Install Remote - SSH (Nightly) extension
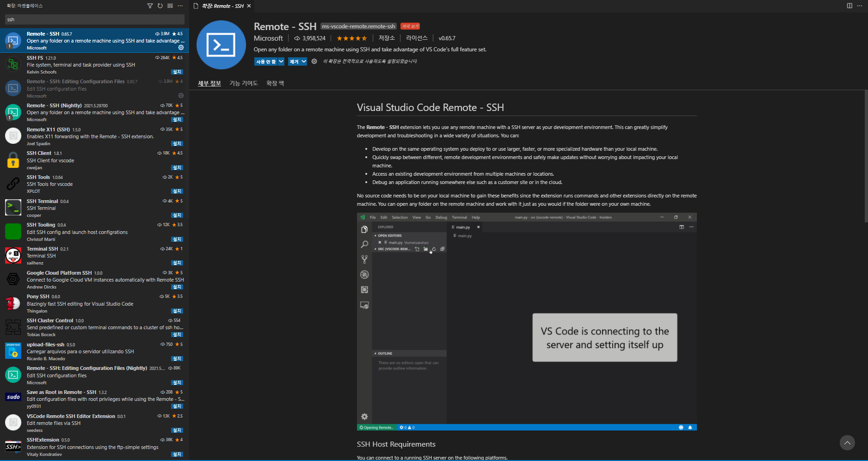This screenshot has width=868, height=461. pos(177,120)
